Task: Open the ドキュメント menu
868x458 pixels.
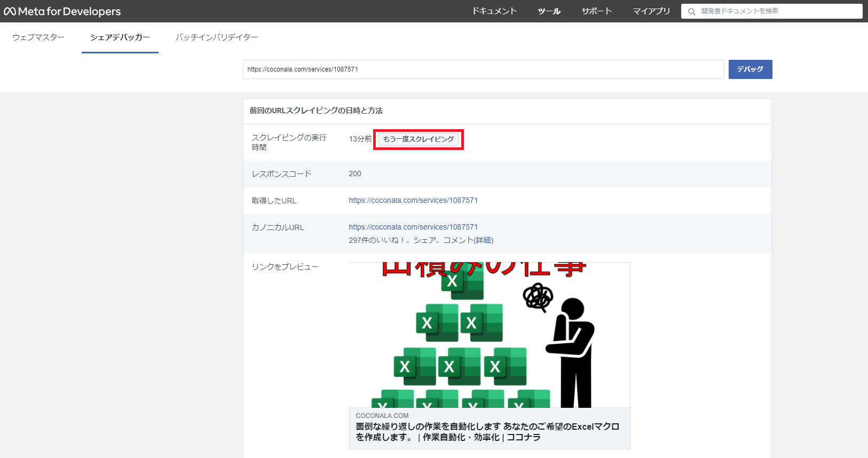Action: [494, 11]
